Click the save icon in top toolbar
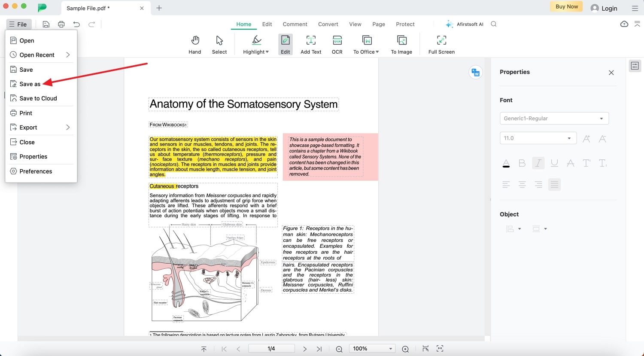Viewport: 644px width, 356px height. (x=46, y=24)
